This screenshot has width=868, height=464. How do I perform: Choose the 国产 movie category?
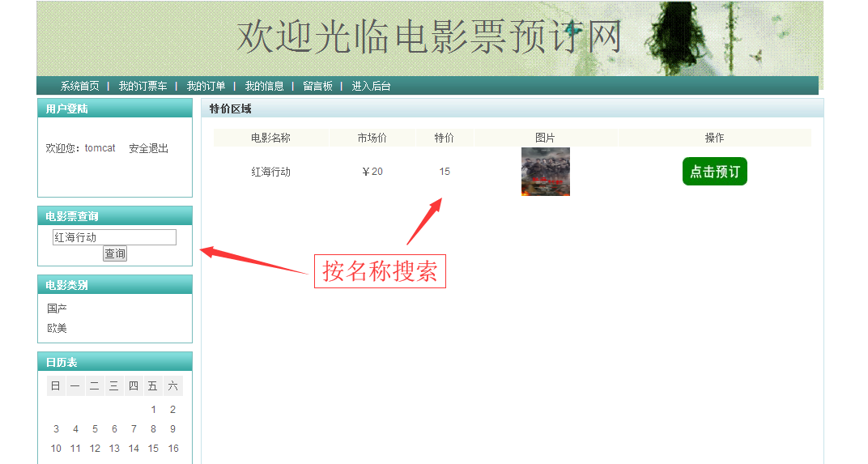point(57,309)
